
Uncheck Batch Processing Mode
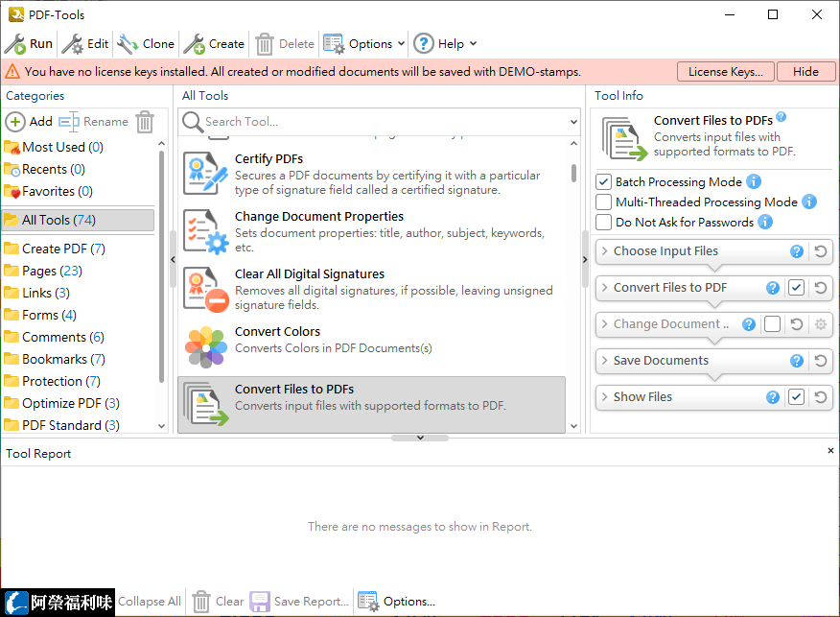(603, 181)
